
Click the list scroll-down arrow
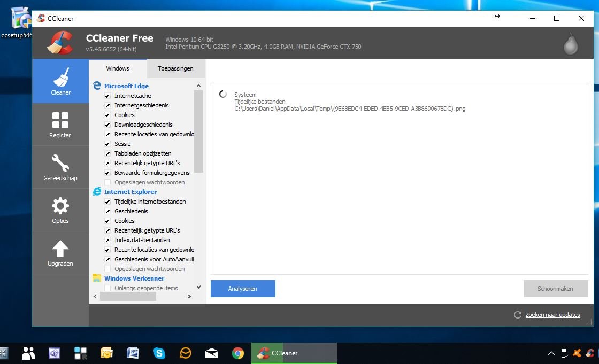coord(198,287)
